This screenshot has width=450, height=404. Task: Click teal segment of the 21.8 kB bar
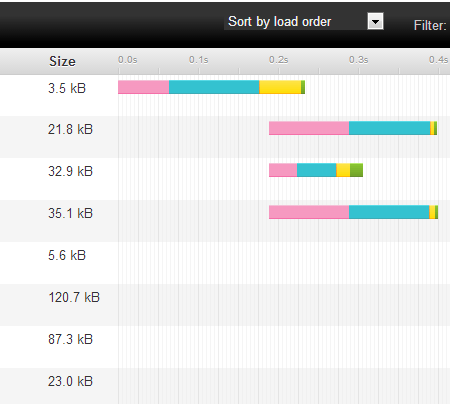tap(390, 128)
